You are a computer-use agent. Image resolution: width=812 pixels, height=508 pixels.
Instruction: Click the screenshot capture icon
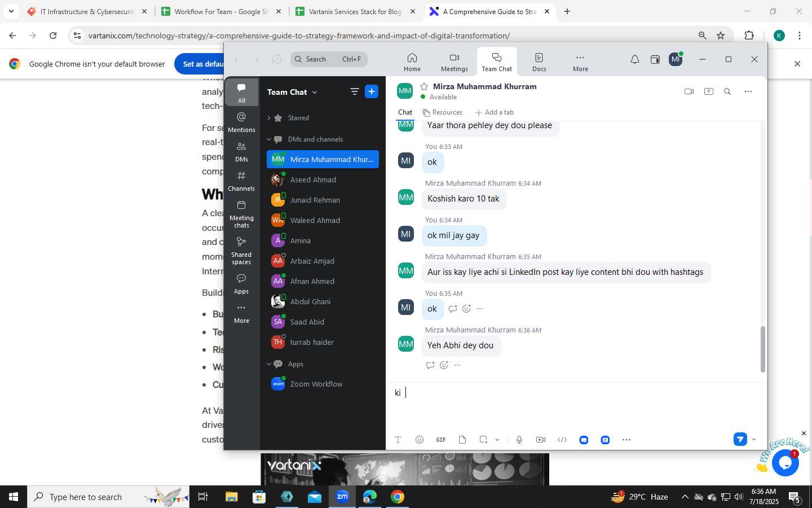point(483,440)
